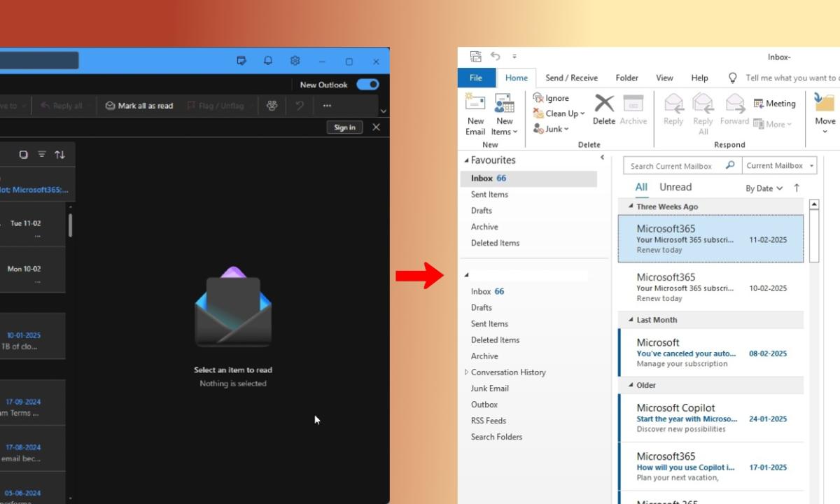
Task: Open the Send / Receive ribbon tab
Action: pyautogui.click(x=571, y=78)
